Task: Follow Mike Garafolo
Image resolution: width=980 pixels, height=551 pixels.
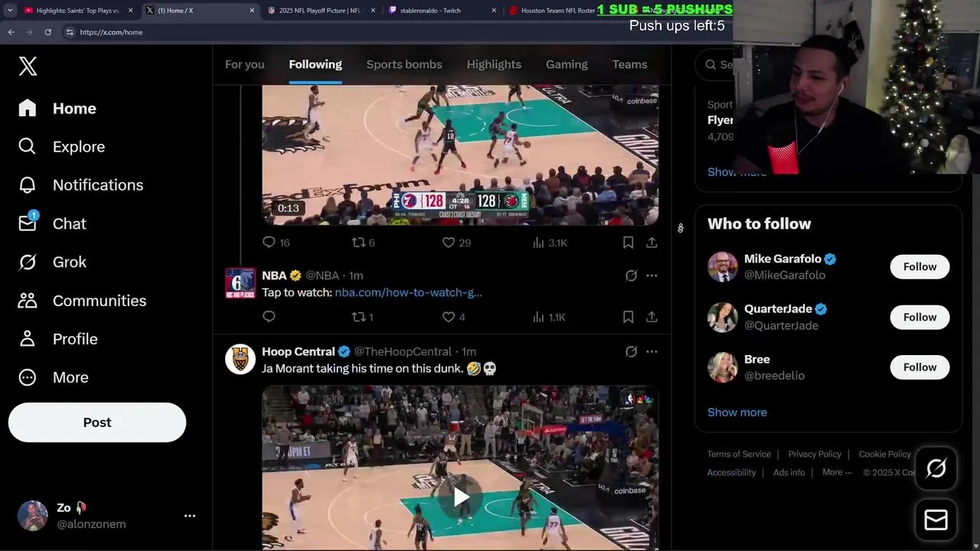Action: (920, 266)
